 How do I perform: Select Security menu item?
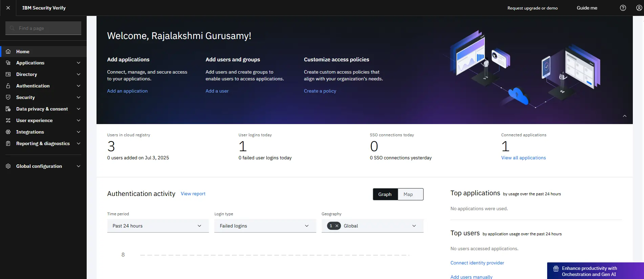pyautogui.click(x=43, y=97)
